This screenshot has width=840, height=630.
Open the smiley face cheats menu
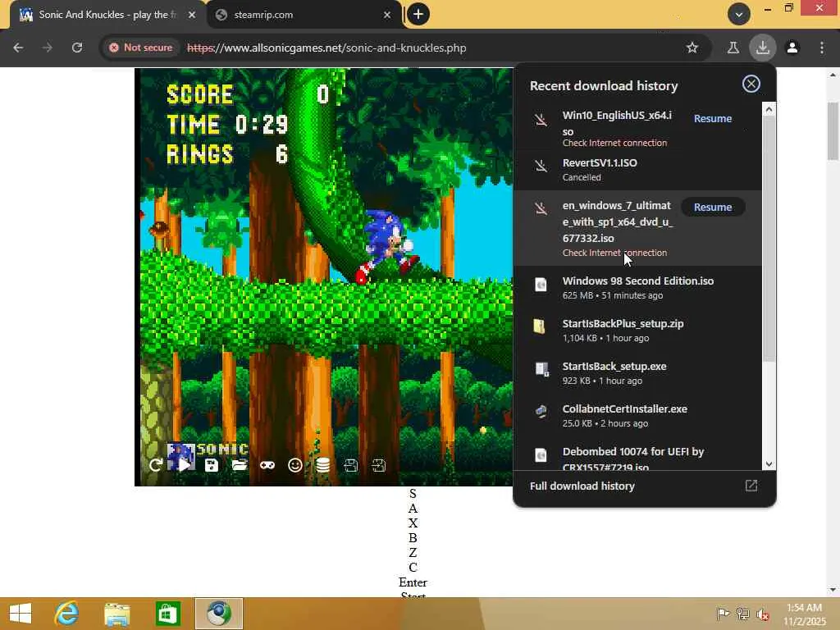(295, 465)
